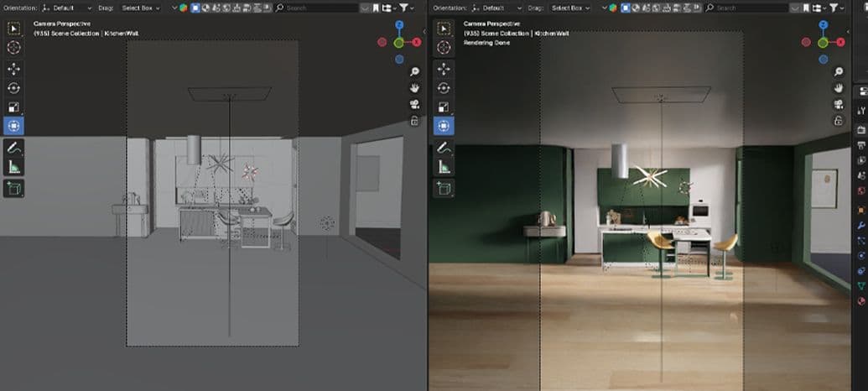
Task: Pick the Add Cube tool in right viewport
Action: 444,188
